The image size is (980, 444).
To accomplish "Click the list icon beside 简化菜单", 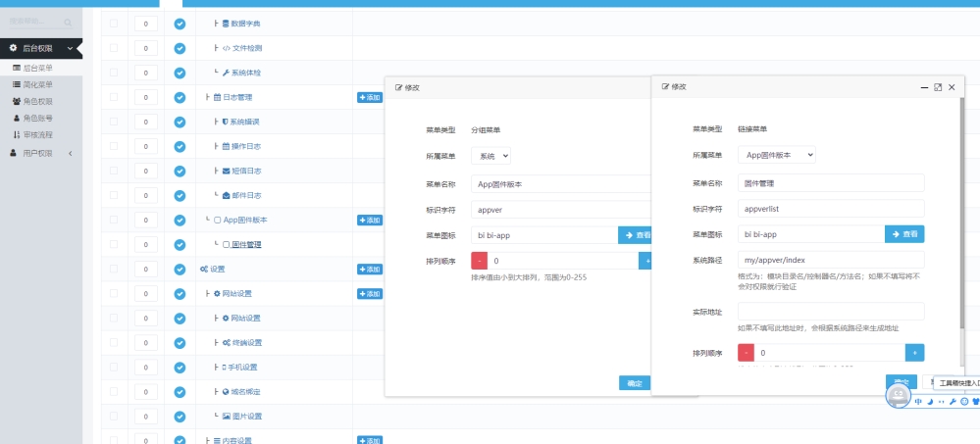I will (x=17, y=84).
